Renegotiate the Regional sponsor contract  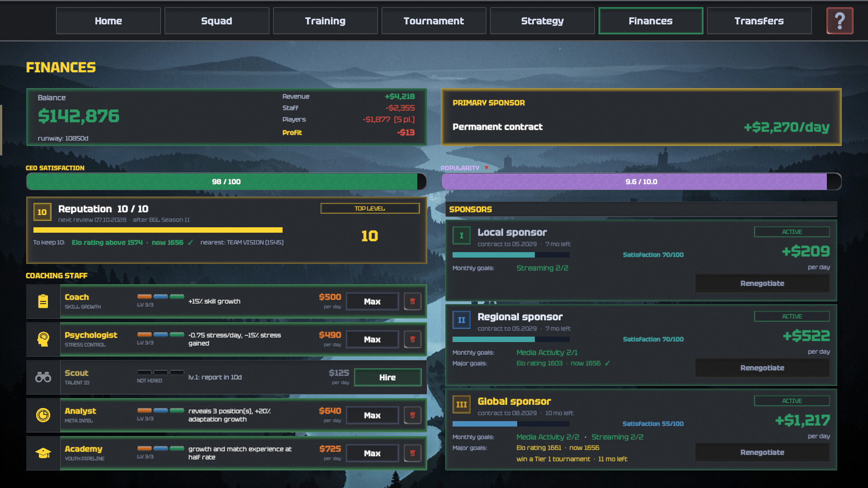point(762,368)
